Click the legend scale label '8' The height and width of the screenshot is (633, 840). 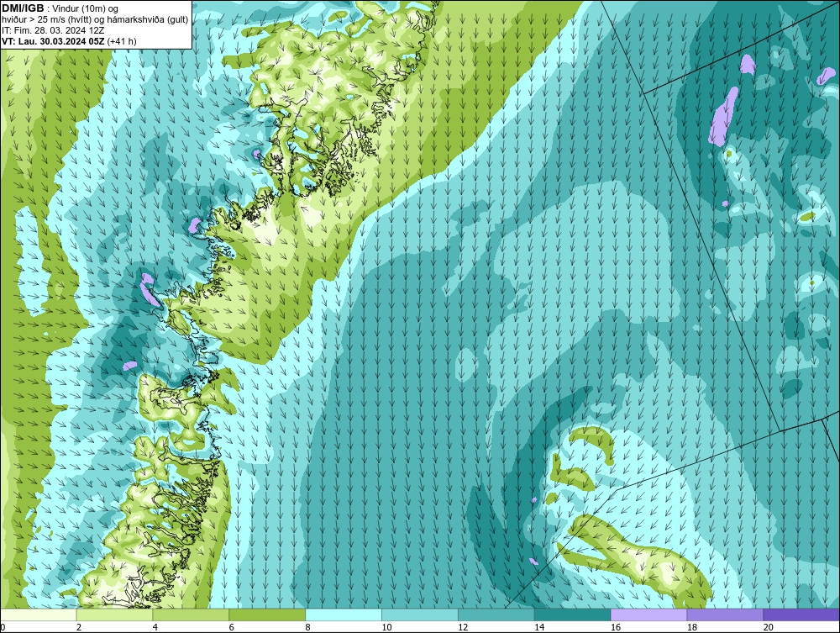pyautogui.click(x=308, y=627)
